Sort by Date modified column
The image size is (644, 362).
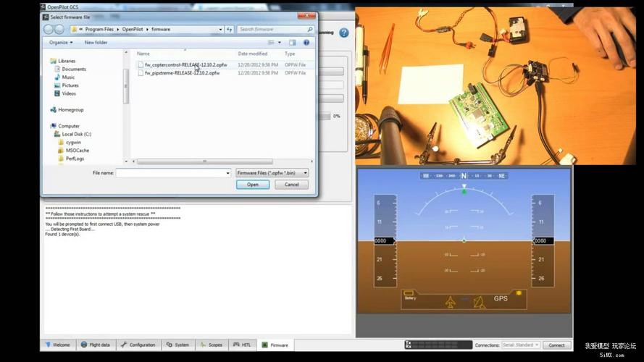click(x=253, y=54)
